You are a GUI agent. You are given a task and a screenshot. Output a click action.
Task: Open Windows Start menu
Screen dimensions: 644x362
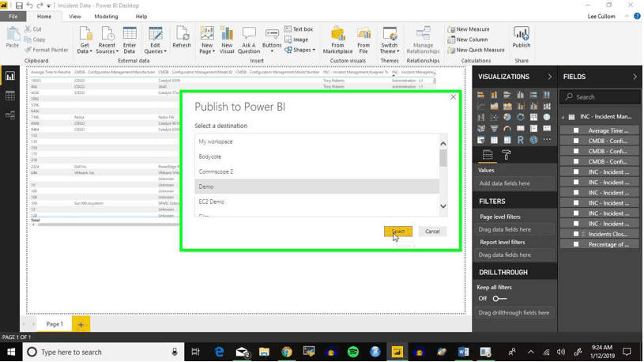pos(11,353)
